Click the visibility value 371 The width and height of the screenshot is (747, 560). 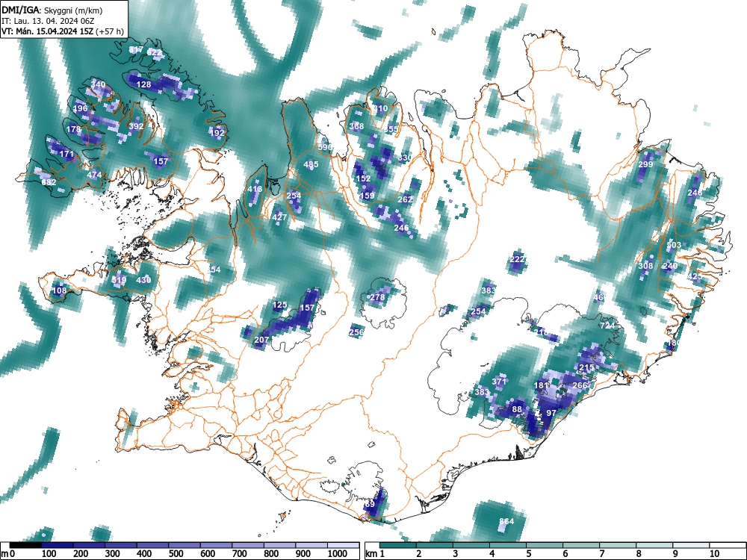(499, 382)
